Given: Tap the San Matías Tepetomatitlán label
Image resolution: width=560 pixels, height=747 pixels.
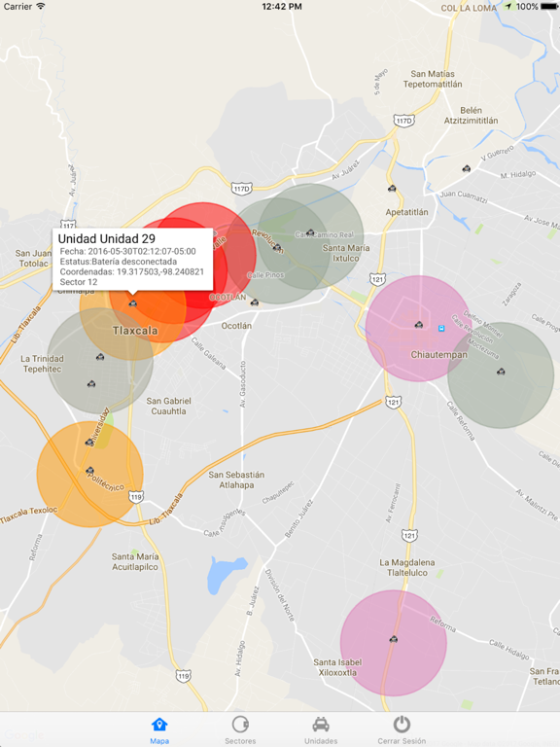Looking at the screenshot, I should pyautogui.click(x=433, y=79).
